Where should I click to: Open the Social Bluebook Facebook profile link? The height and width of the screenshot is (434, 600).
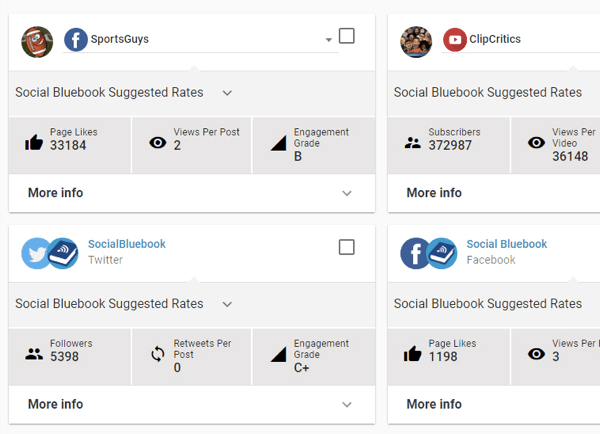point(507,244)
